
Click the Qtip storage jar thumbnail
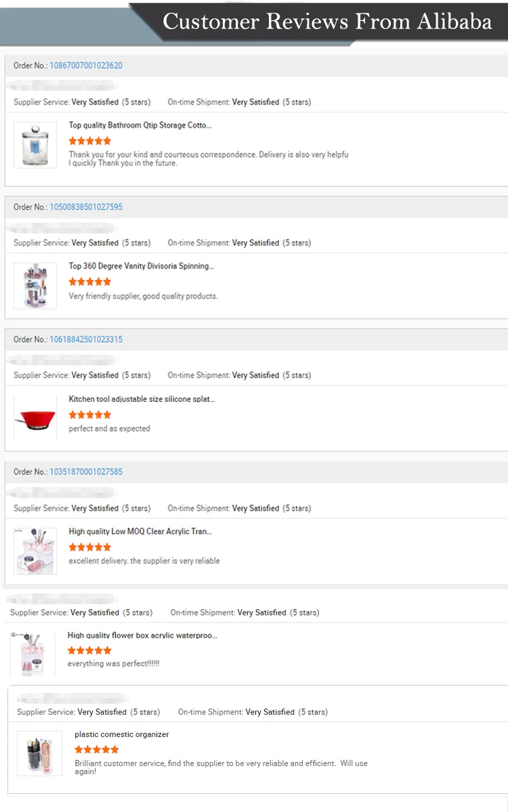35,145
